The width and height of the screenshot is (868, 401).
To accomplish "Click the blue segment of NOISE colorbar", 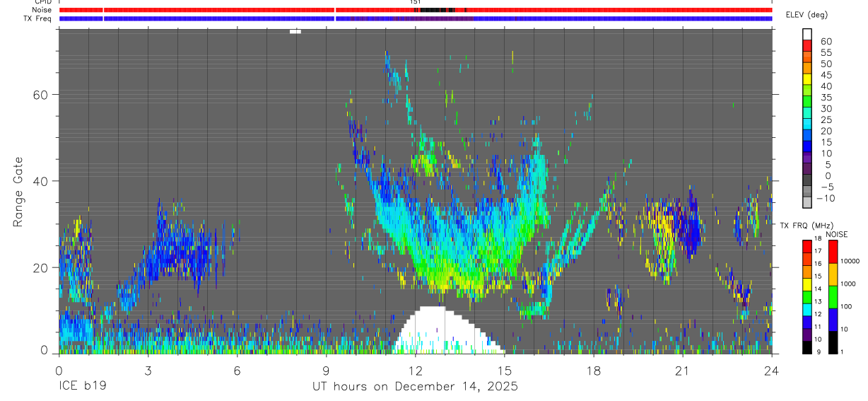I will pyautogui.click(x=833, y=320).
